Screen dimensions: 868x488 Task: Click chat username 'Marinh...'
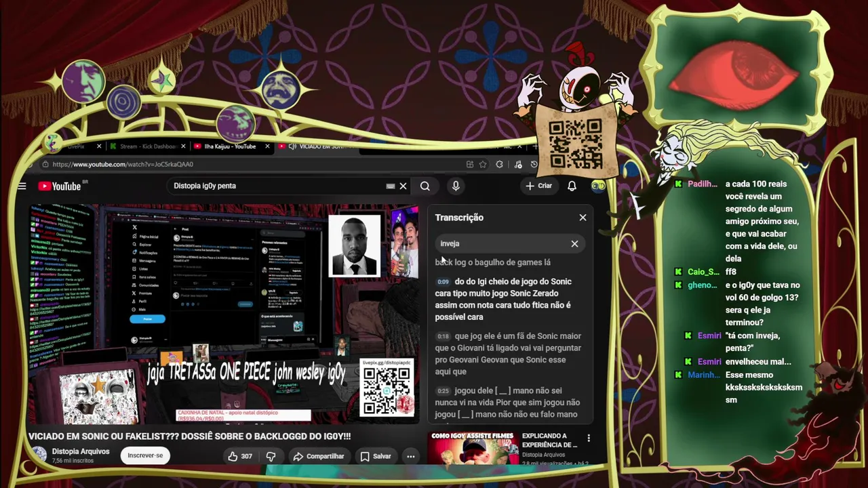pyautogui.click(x=703, y=375)
